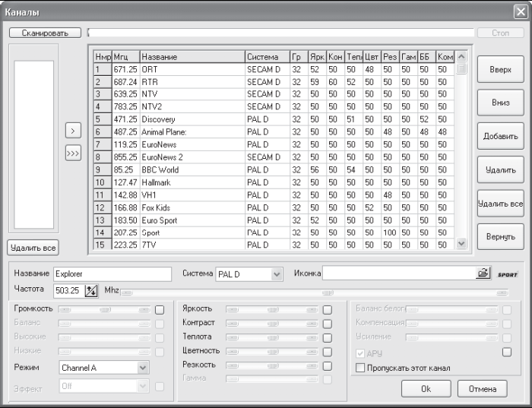Screen dimensions: 532x408
Task: Click the Удалить все button beside channel table
Action: tap(500, 204)
